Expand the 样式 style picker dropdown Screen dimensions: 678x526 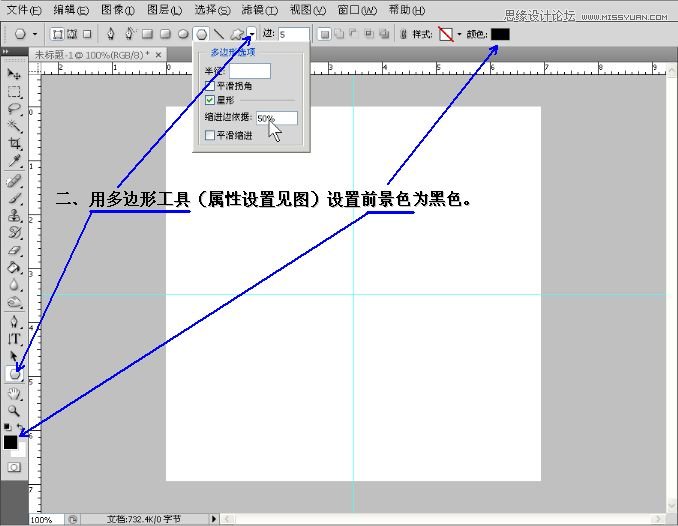[x=459, y=34]
